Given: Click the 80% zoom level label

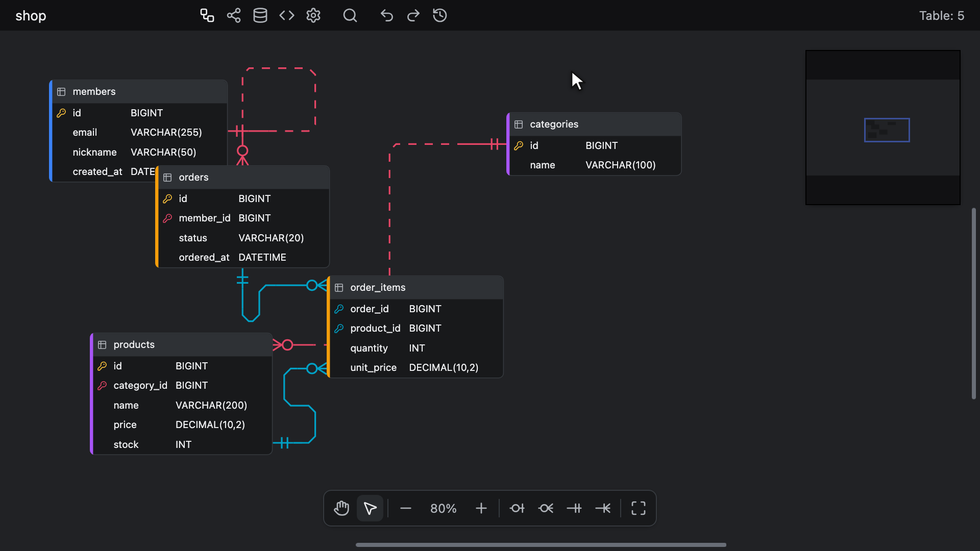Looking at the screenshot, I should pos(443,509).
